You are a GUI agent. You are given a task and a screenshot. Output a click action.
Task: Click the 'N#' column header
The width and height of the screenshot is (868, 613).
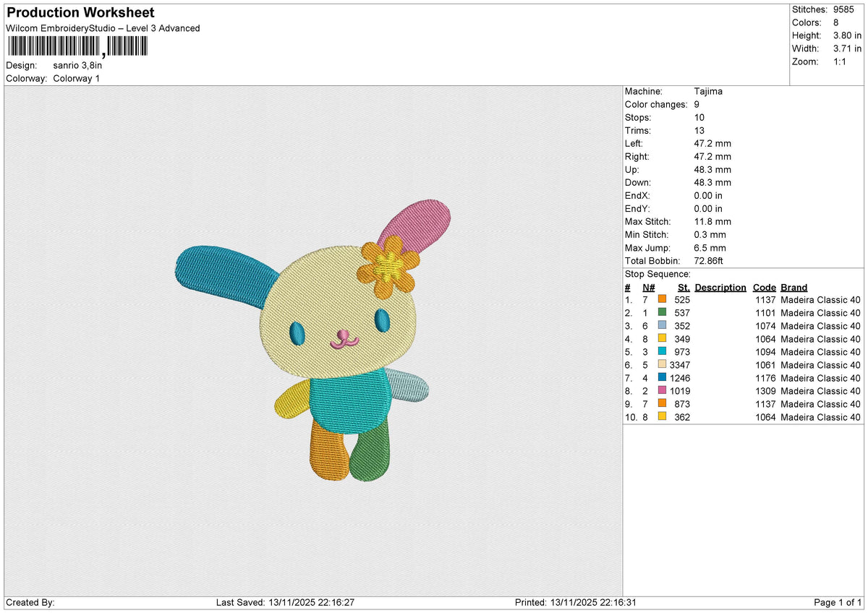pyautogui.click(x=649, y=287)
